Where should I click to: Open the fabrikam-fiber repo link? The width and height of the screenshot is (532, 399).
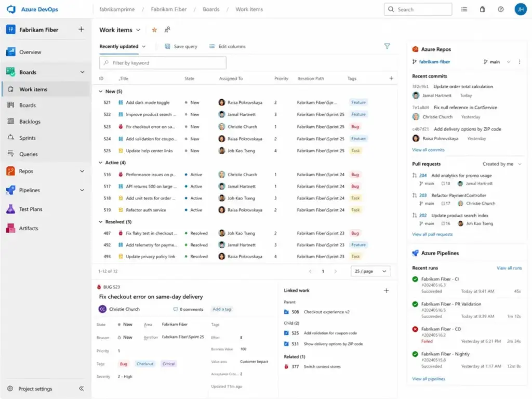tap(434, 62)
